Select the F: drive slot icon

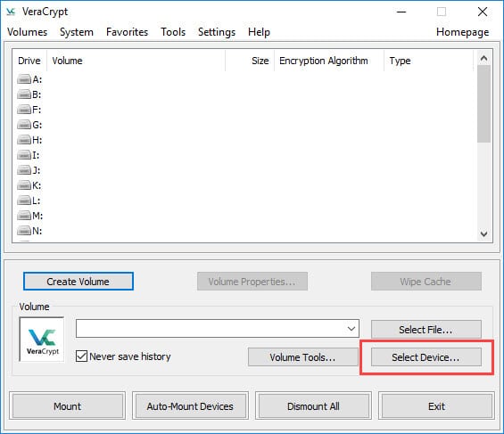[24, 110]
